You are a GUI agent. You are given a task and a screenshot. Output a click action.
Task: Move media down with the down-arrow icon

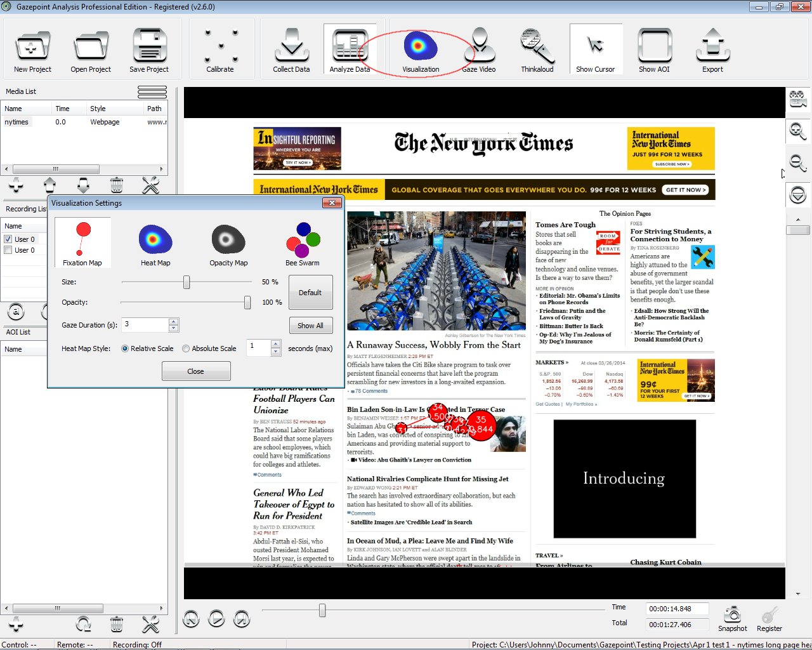tap(83, 185)
